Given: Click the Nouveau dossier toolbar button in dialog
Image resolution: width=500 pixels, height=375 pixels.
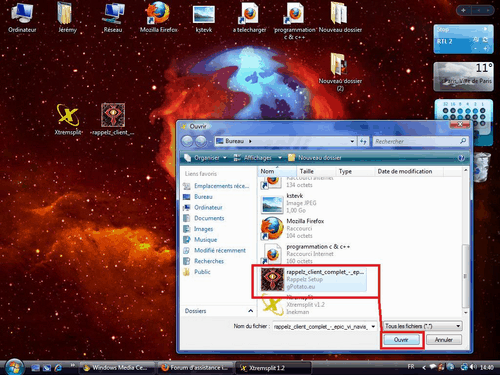Looking at the screenshot, I should point(315,158).
